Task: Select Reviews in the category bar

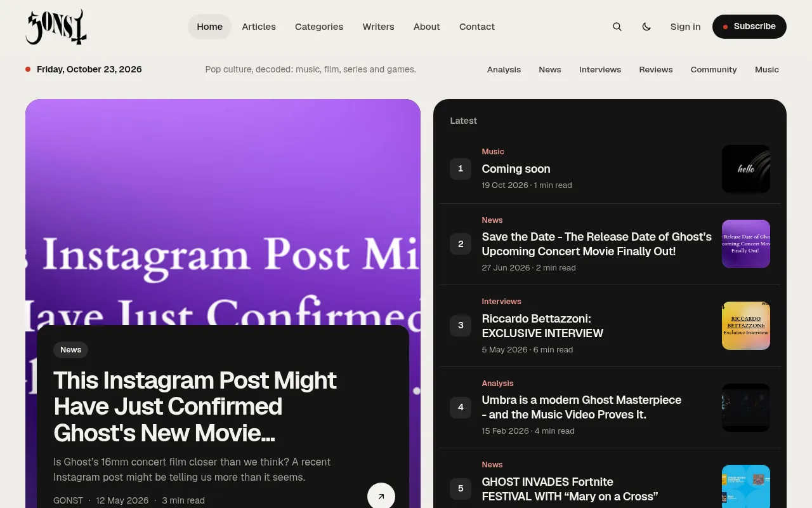Action: click(656, 70)
